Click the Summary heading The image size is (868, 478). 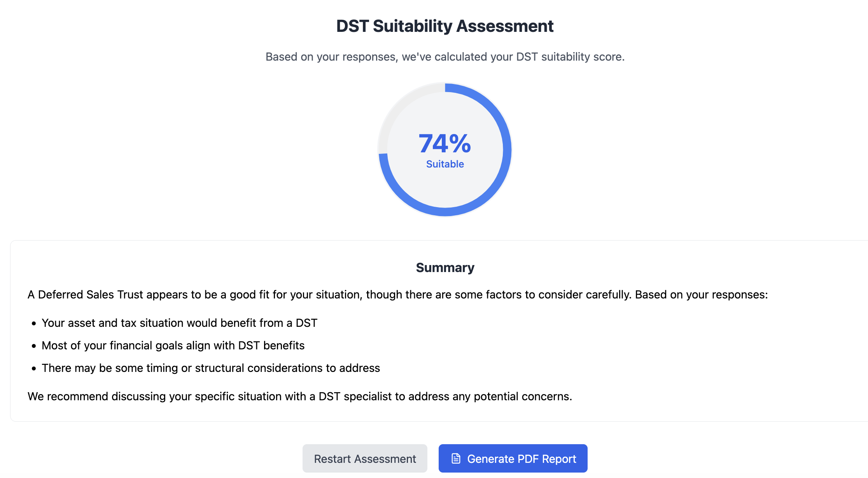445,267
